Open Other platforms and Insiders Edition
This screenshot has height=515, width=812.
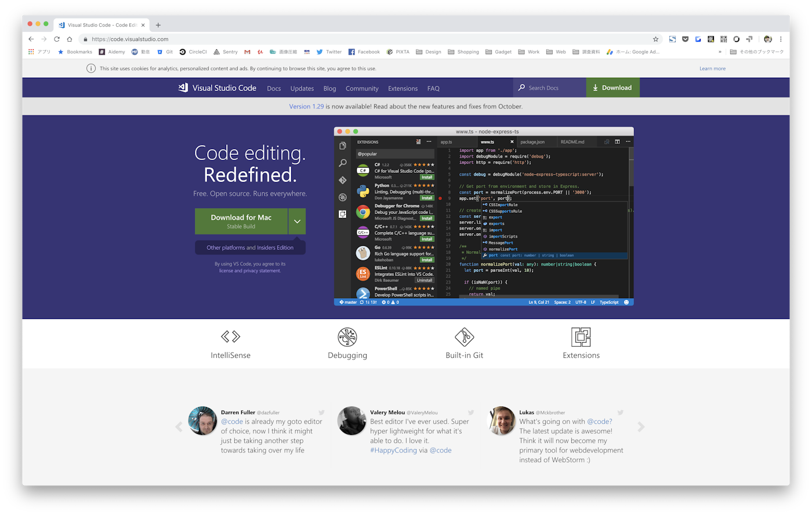tap(250, 248)
